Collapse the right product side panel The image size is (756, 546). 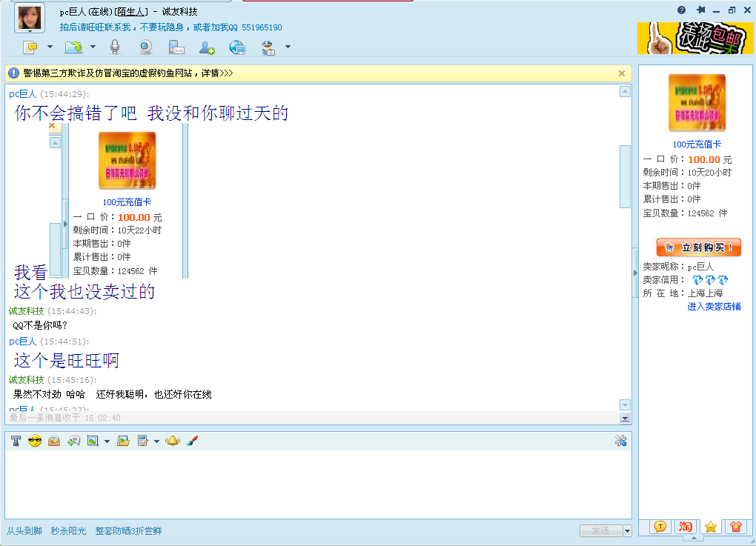point(634,273)
